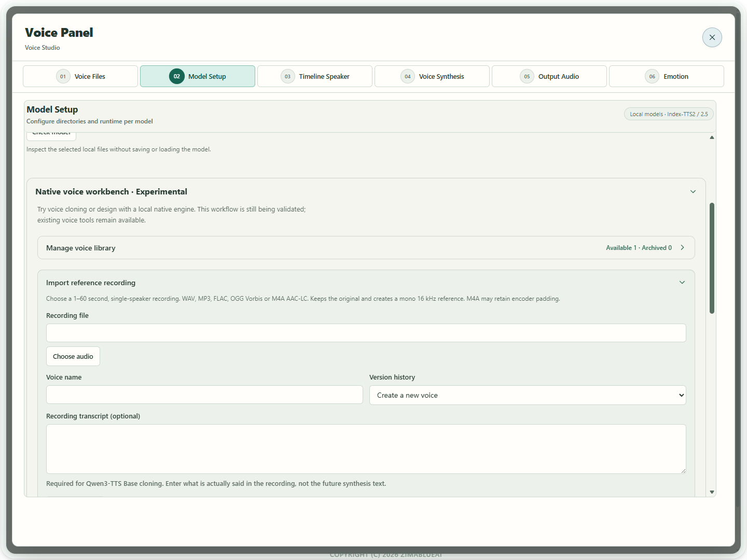The width and height of the screenshot is (747, 560).
Task: Click the scrollbar up arrow
Action: click(x=712, y=137)
